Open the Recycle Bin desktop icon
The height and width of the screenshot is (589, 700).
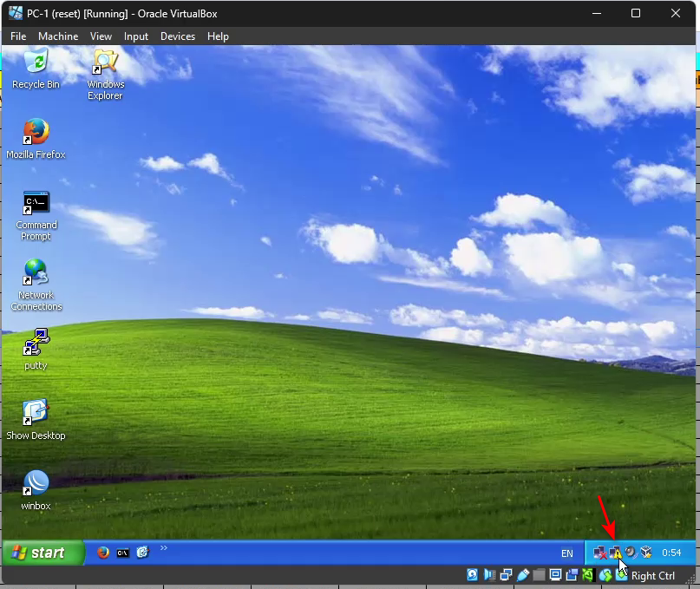click(x=36, y=62)
